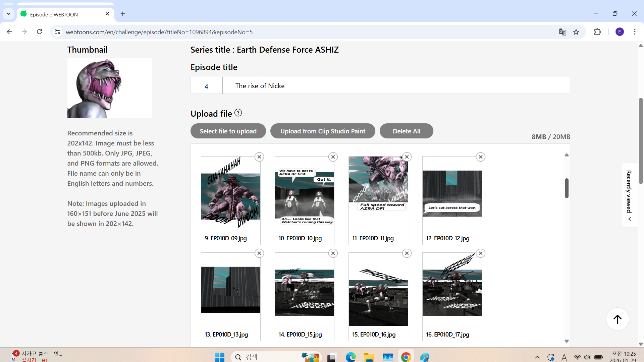Bookmark this page with the star icon
Image resolution: width=644 pixels, height=362 pixels.
point(576,32)
